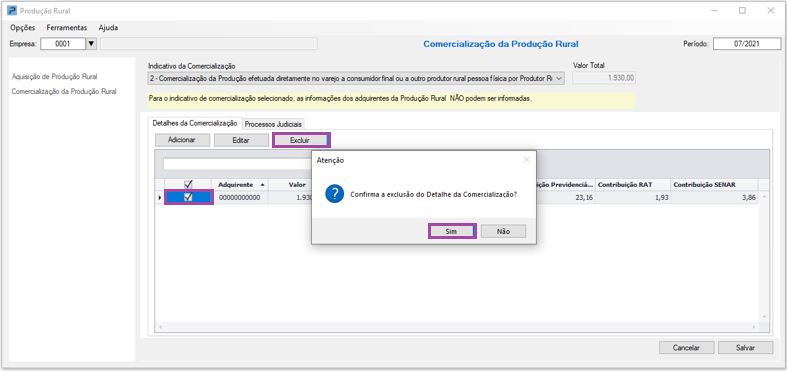Click the Produção Rural app icon in title bar
Image resolution: width=787 pixels, height=371 pixels.
point(12,11)
